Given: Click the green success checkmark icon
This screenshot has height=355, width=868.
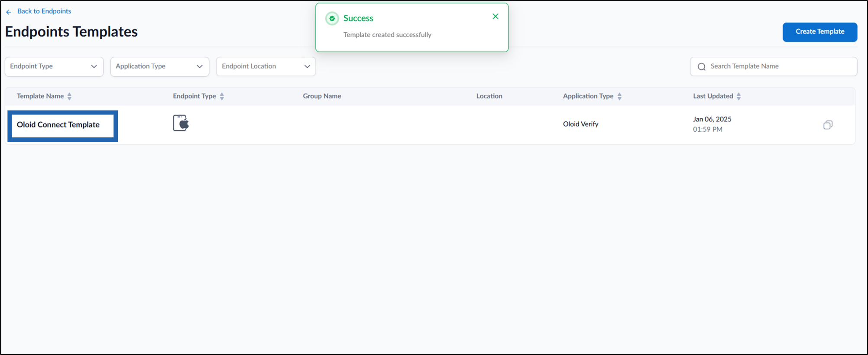Looking at the screenshot, I should coord(332,18).
